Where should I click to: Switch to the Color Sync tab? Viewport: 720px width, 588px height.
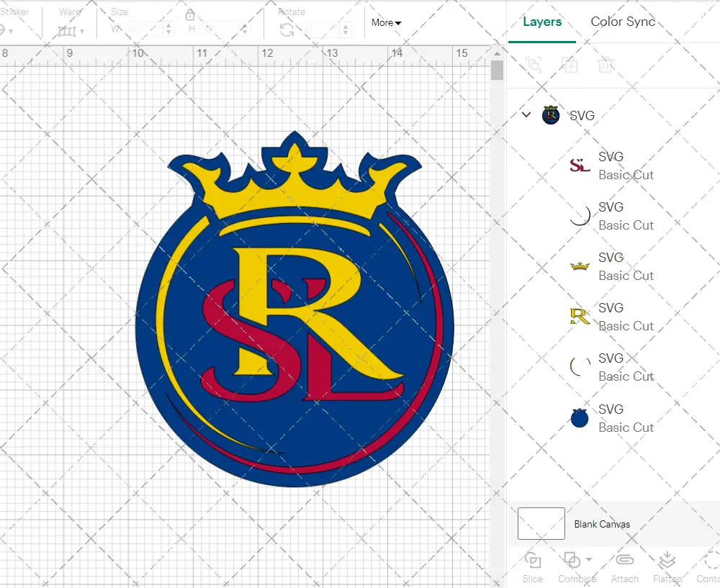pyautogui.click(x=623, y=22)
